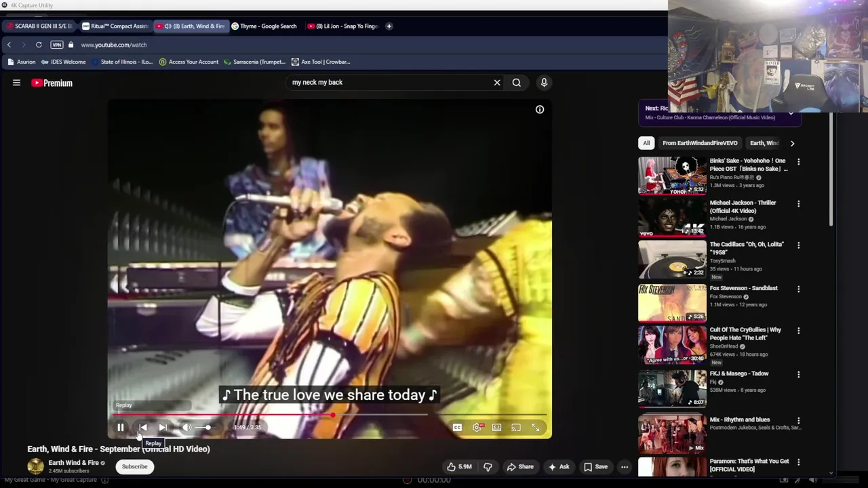Viewport: 868px width, 488px height.
Task: Open Asurion bookmark
Action: click(21, 62)
